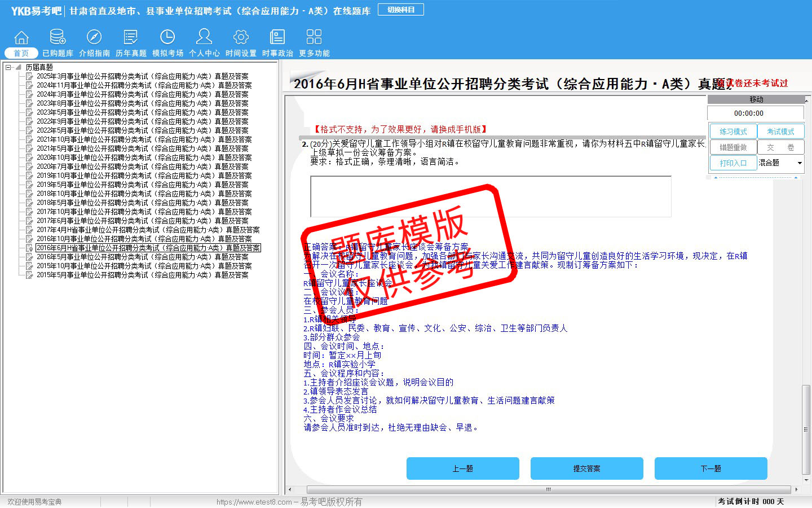Open 时间设置 gear icon
The image size is (812, 508).
click(x=241, y=38)
